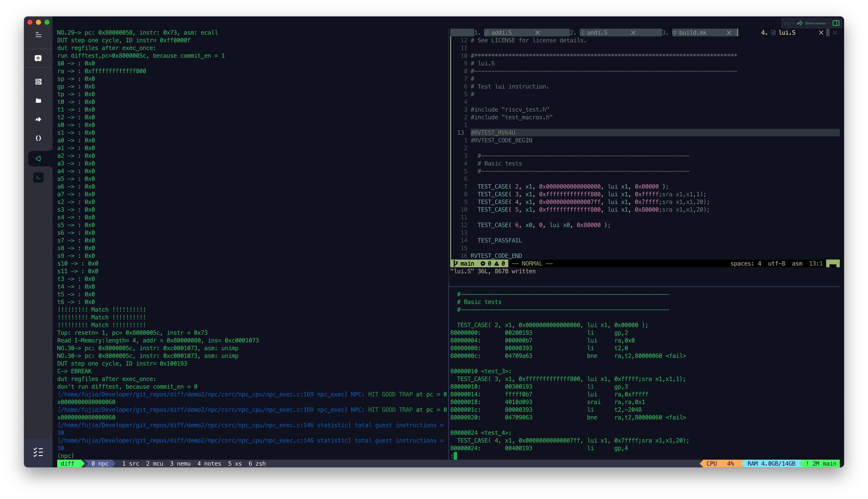Screen dimensions: 868x499
Task: Click the RAM 4.0GB/14GB status segment
Action: 771,463
